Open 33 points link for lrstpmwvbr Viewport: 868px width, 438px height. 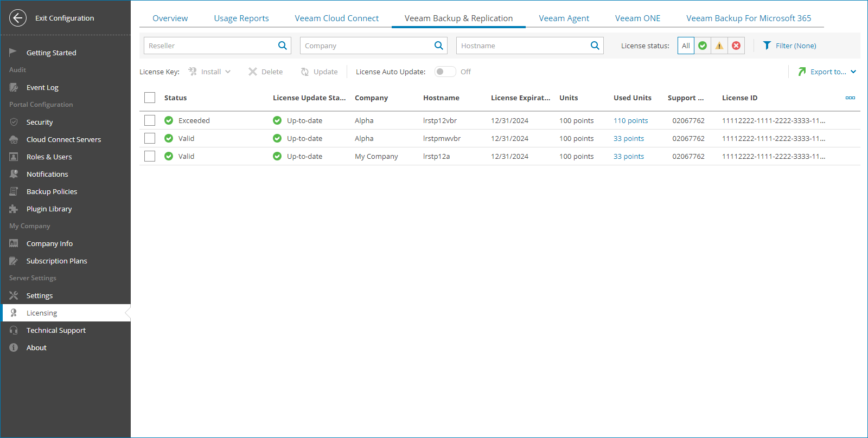tap(629, 138)
